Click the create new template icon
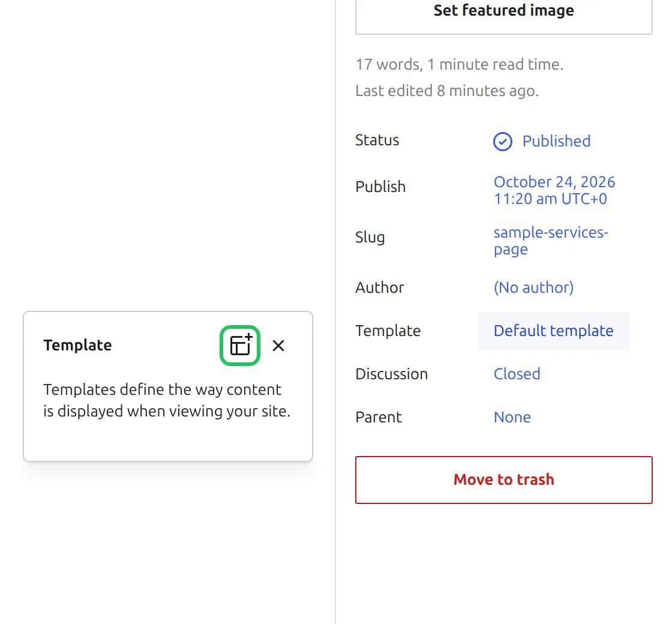This screenshot has height=624, width=672. (240, 346)
